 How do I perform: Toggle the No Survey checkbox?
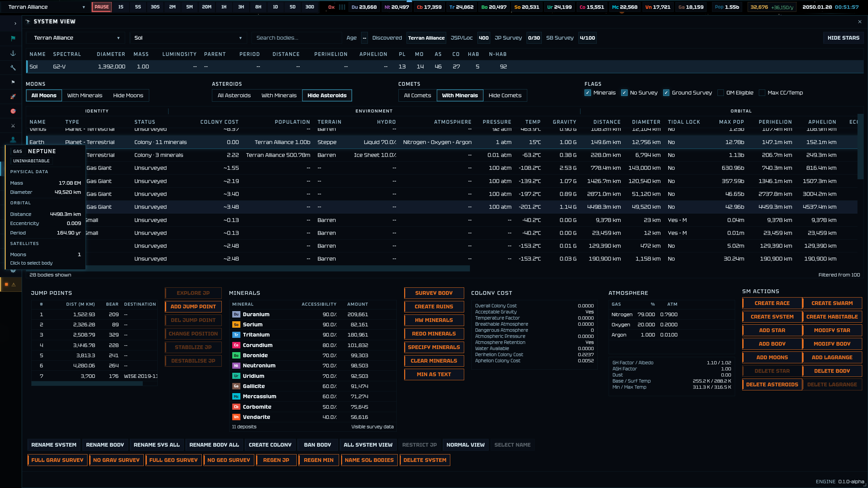tap(624, 93)
